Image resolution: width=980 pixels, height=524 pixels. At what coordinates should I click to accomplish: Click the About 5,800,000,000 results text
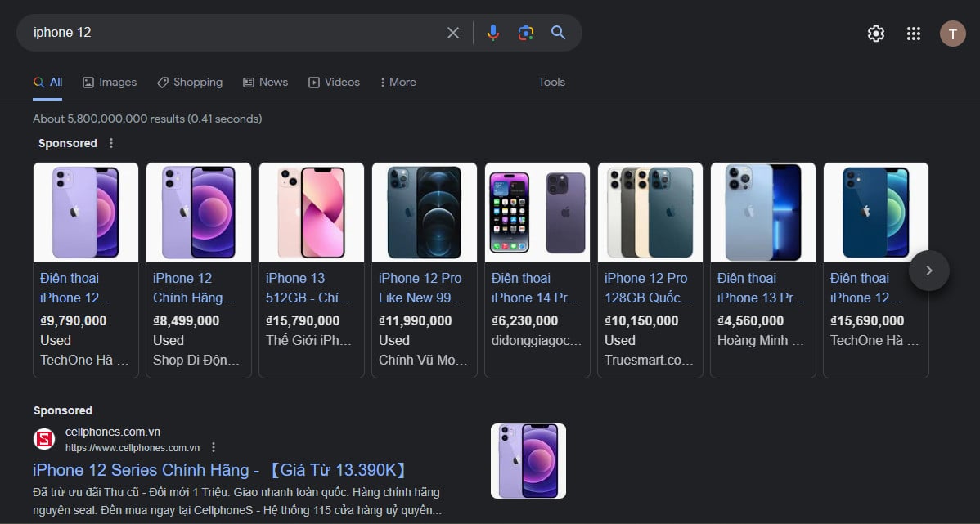point(147,119)
